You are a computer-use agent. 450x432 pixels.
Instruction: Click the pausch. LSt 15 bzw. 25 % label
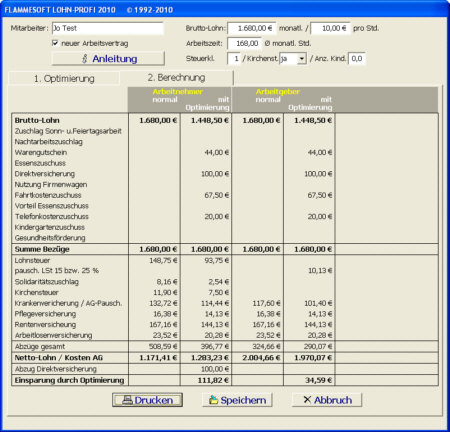tap(56, 270)
